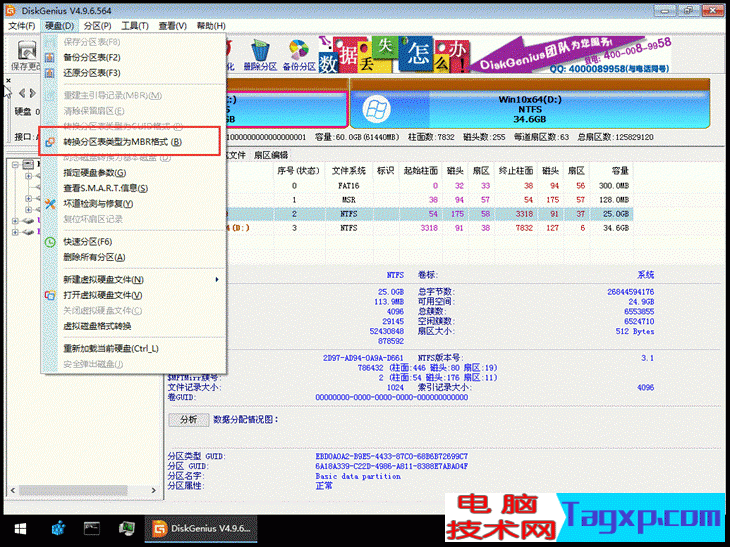Click the free clusters value 6524710
The image size is (730, 547).
point(639,321)
